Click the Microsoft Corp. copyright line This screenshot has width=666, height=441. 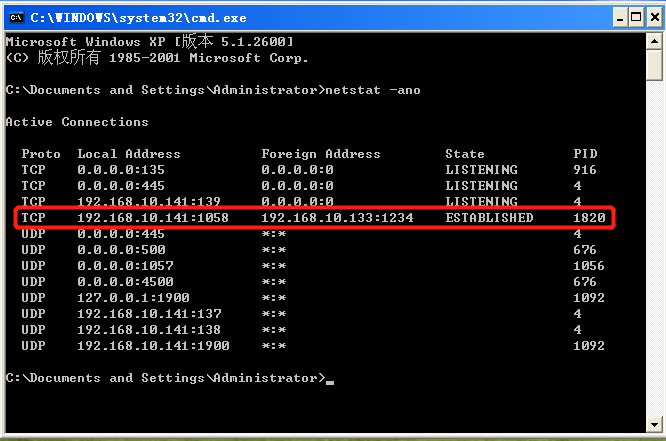(157, 57)
